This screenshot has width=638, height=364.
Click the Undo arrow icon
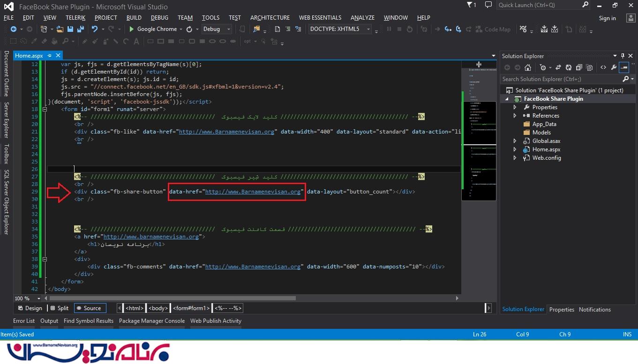point(95,29)
